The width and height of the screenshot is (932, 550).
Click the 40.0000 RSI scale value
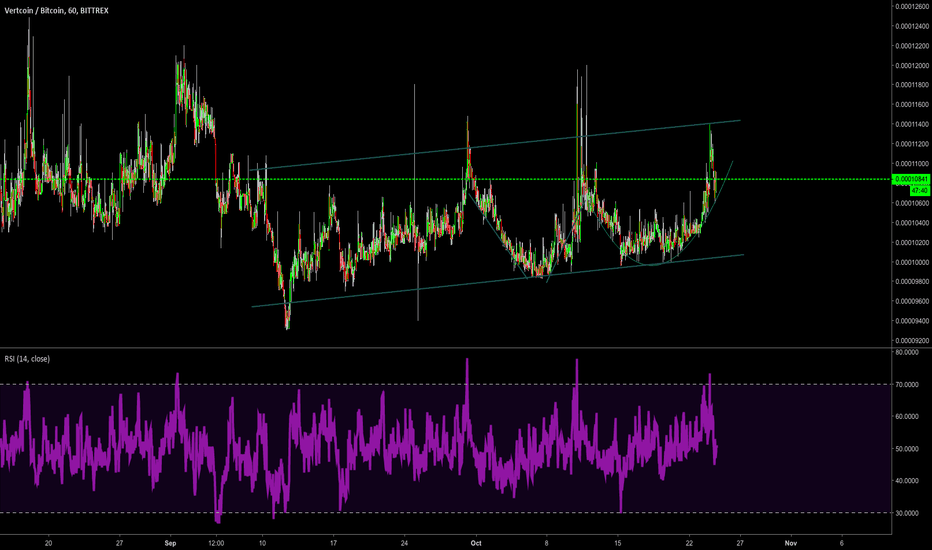click(x=907, y=481)
